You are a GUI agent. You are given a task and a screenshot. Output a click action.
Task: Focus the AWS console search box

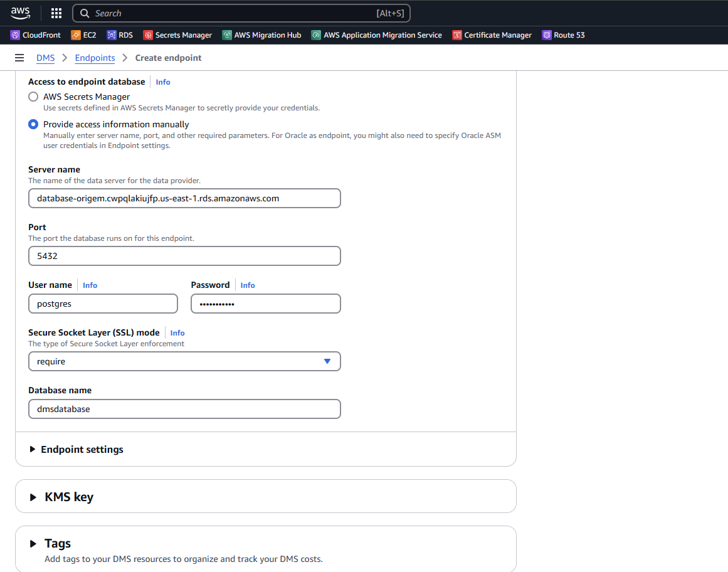[x=241, y=13]
